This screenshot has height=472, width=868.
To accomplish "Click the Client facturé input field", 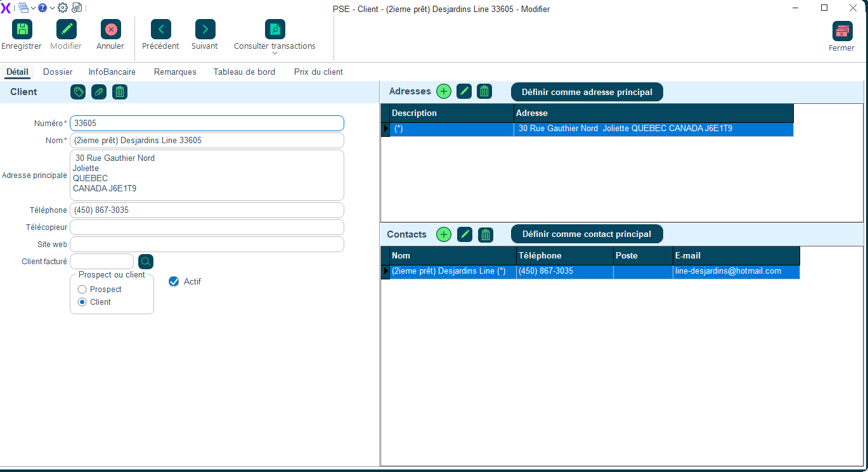I will pos(101,261).
